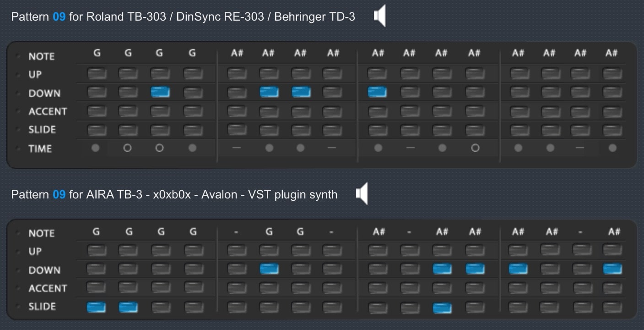Enable the ACCENT button at step 1 of the TB-303 pattern
The image size is (644, 330).
coord(97,111)
